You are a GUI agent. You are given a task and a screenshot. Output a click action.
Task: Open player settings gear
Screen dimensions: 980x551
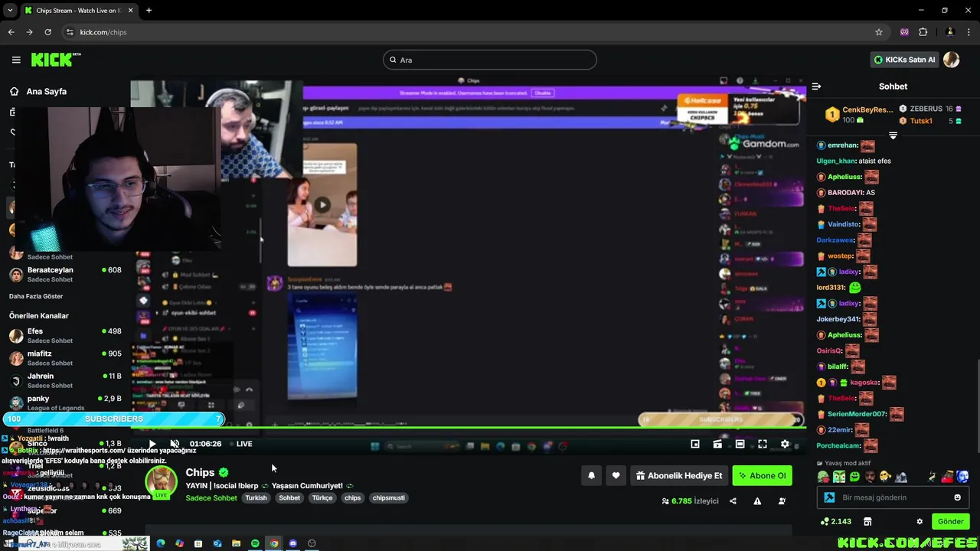point(785,444)
